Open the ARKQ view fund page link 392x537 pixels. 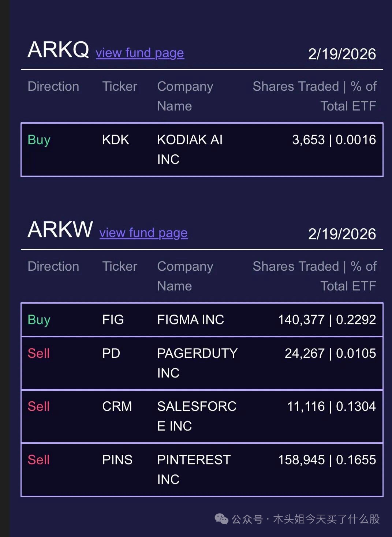(x=139, y=53)
